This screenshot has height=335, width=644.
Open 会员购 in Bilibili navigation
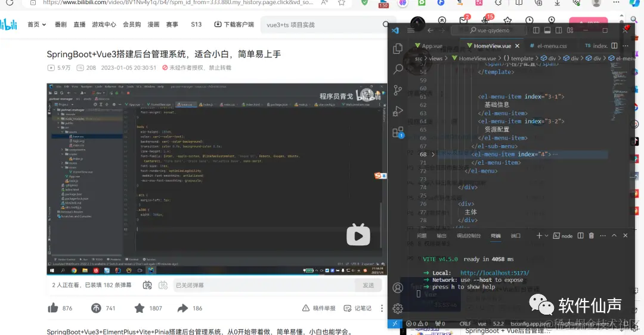tap(131, 24)
